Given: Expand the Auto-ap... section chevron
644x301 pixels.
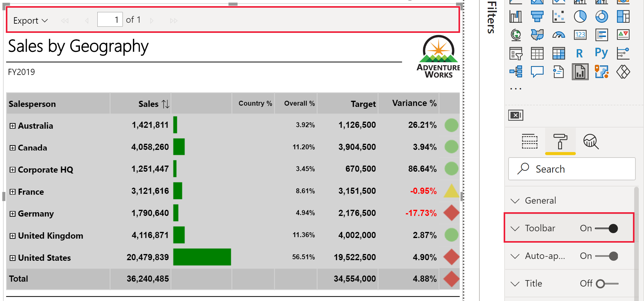Looking at the screenshot, I should pyautogui.click(x=515, y=256).
